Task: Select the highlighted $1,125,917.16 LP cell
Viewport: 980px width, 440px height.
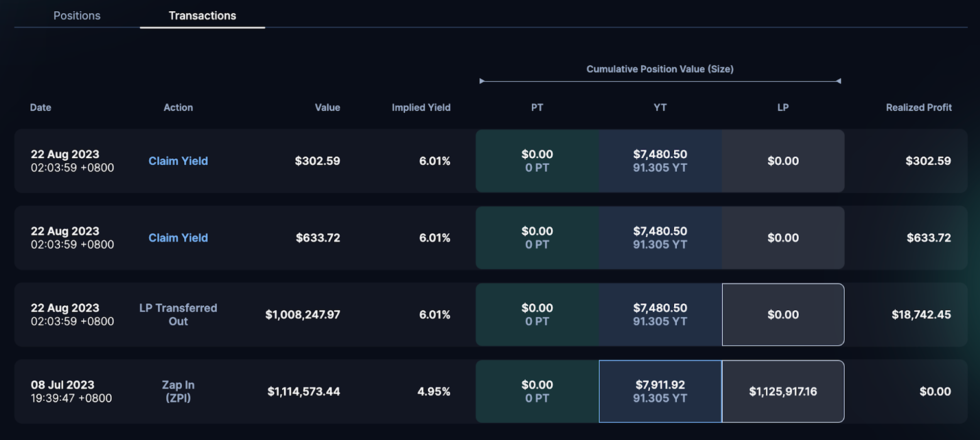Action: coord(783,391)
